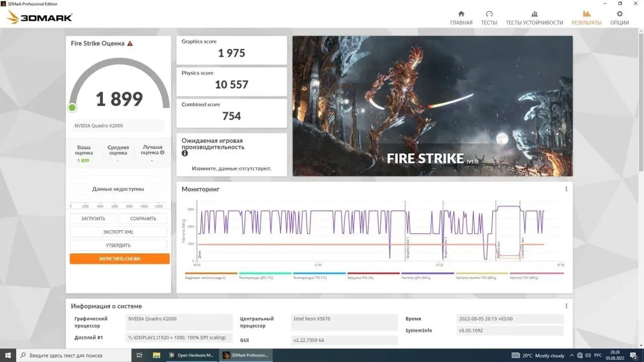Open Windows Task View icon
This screenshot has width=644, height=362.
click(140, 355)
